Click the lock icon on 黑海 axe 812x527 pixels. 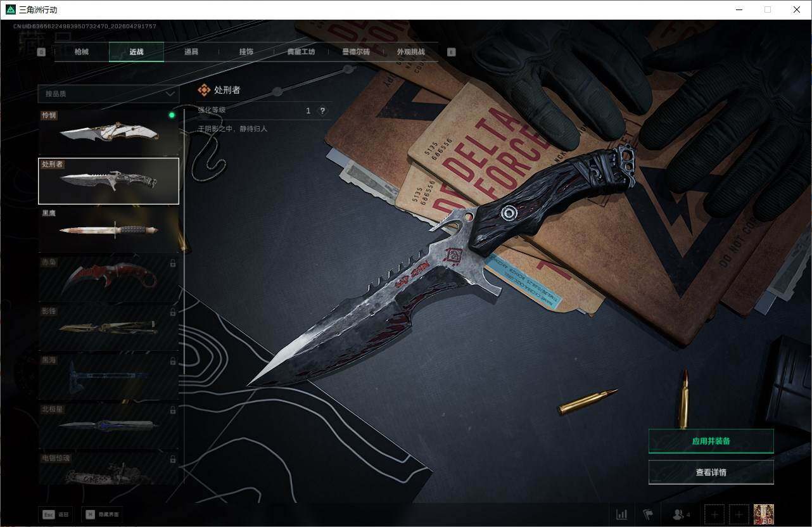click(x=173, y=361)
